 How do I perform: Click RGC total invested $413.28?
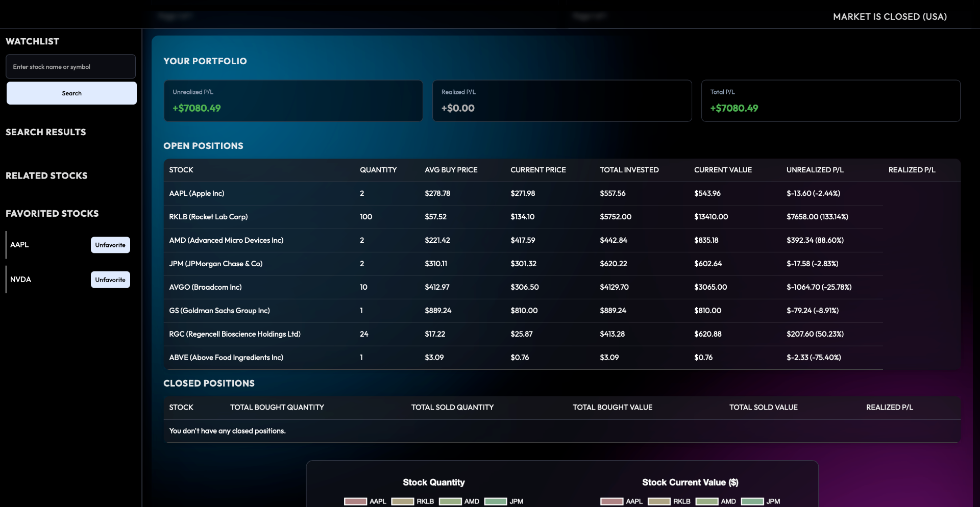pos(612,334)
